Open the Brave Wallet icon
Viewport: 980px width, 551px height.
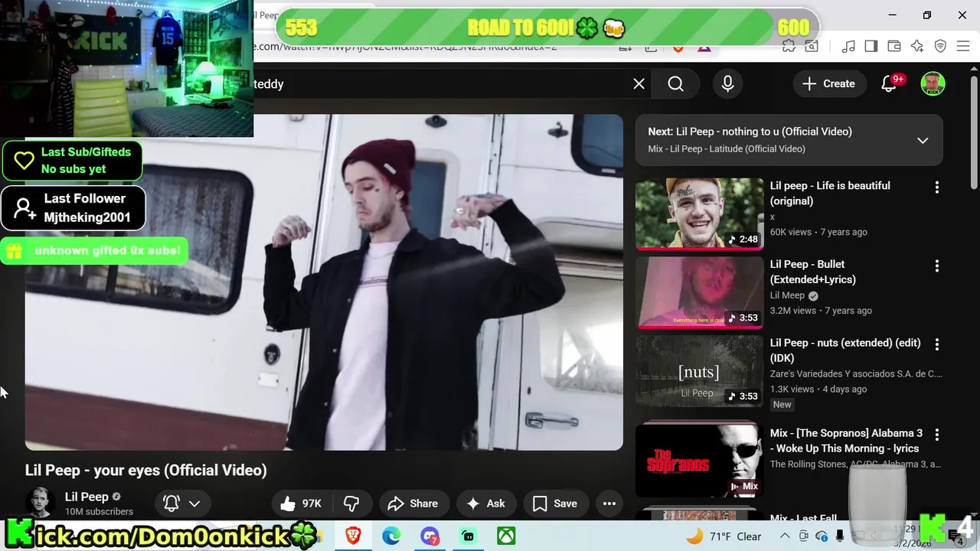894,47
